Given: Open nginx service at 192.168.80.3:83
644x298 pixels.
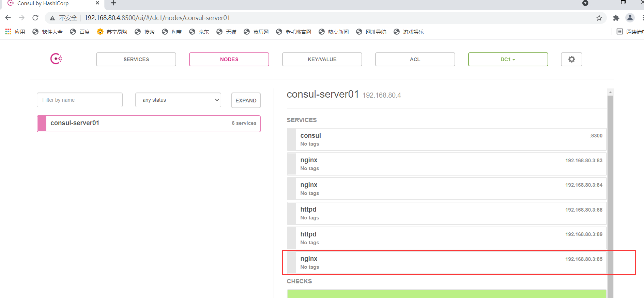Looking at the screenshot, I should (x=447, y=164).
